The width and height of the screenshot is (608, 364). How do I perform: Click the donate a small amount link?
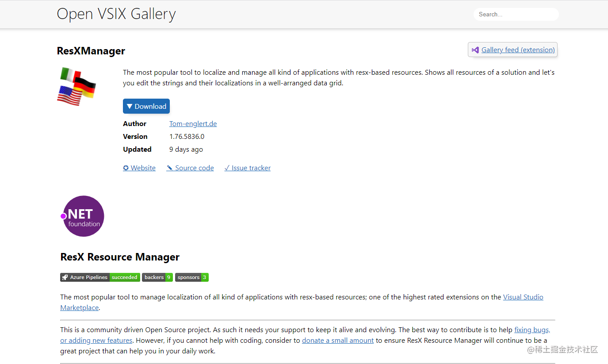tap(338, 340)
